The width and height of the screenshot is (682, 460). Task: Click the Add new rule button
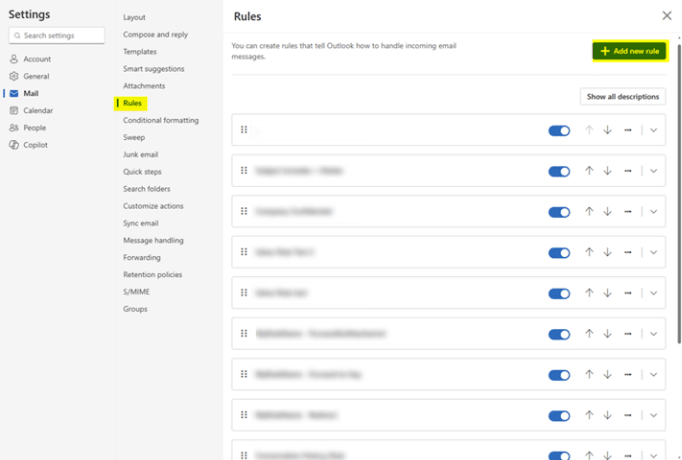[x=629, y=50]
